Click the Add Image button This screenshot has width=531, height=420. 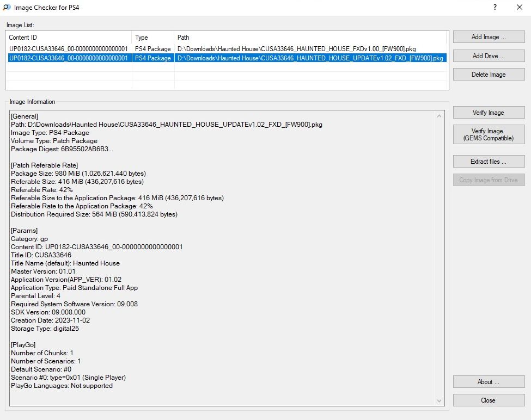pos(489,37)
